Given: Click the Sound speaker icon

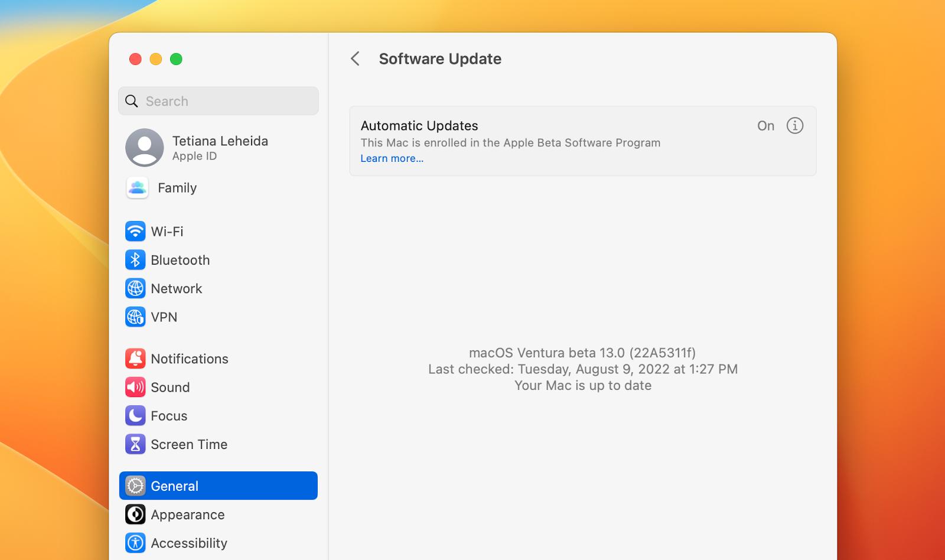Looking at the screenshot, I should click(135, 387).
